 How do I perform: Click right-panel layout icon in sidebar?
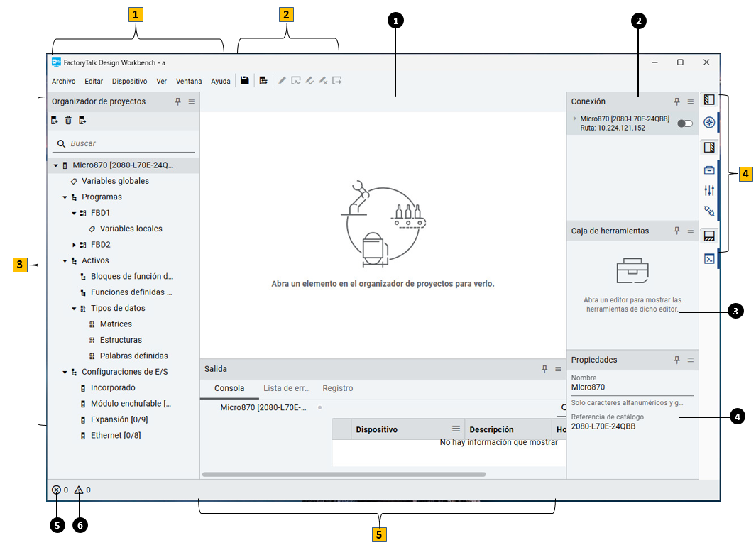coord(708,147)
